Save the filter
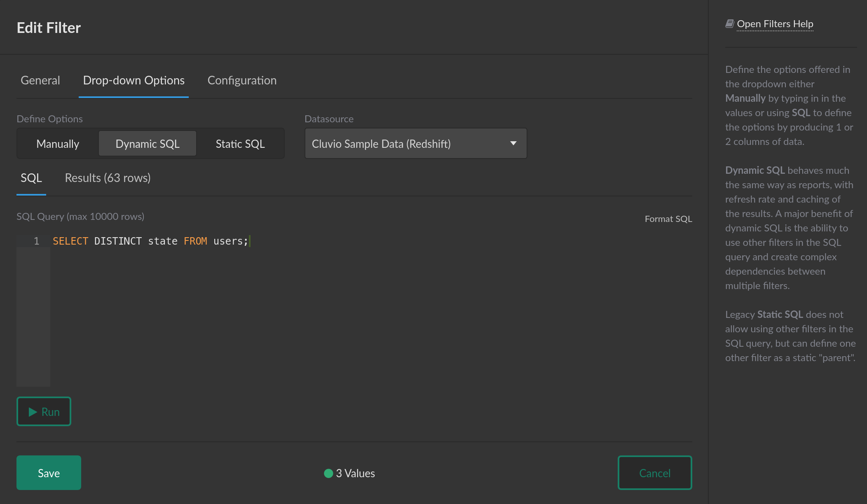Screen dimensions: 867x504 (49, 473)
